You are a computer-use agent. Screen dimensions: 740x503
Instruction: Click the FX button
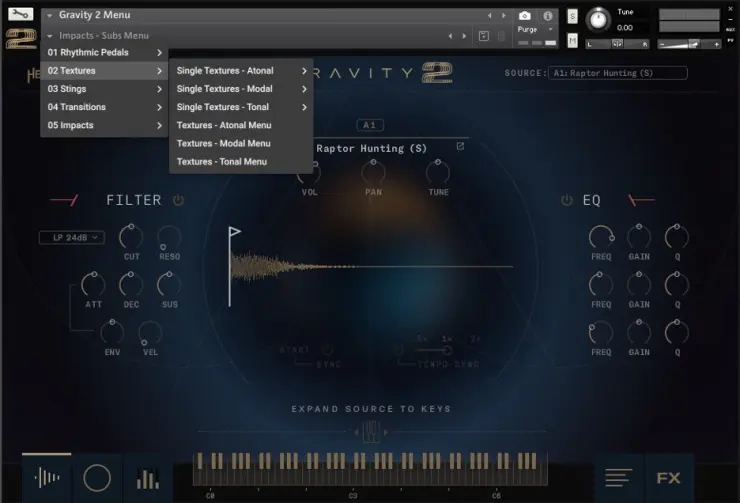click(x=669, y=478)
